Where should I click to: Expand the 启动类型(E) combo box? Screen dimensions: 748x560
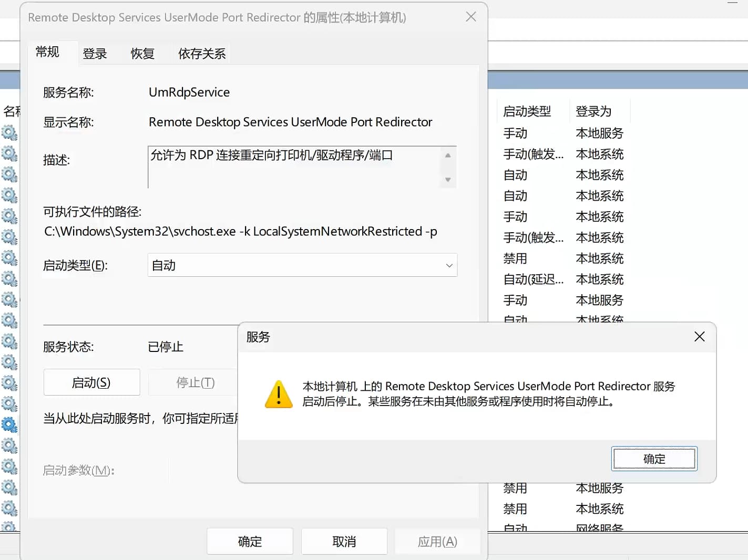302,265
